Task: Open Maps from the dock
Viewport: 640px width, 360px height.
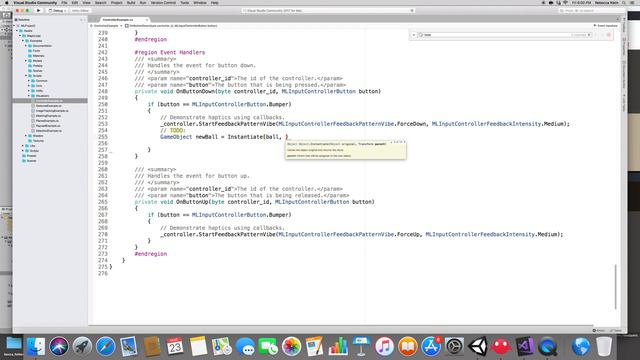Action: click(222, 347)
